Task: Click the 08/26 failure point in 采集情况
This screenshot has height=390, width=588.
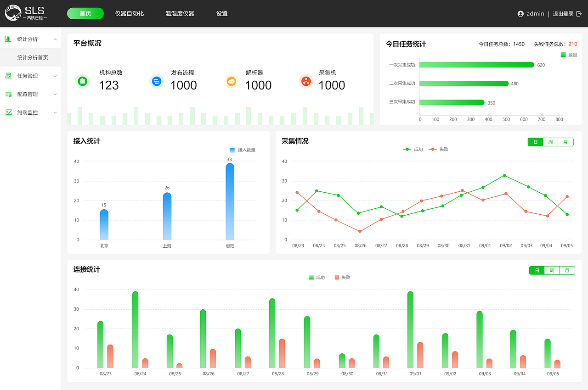Action: [360, 231]
